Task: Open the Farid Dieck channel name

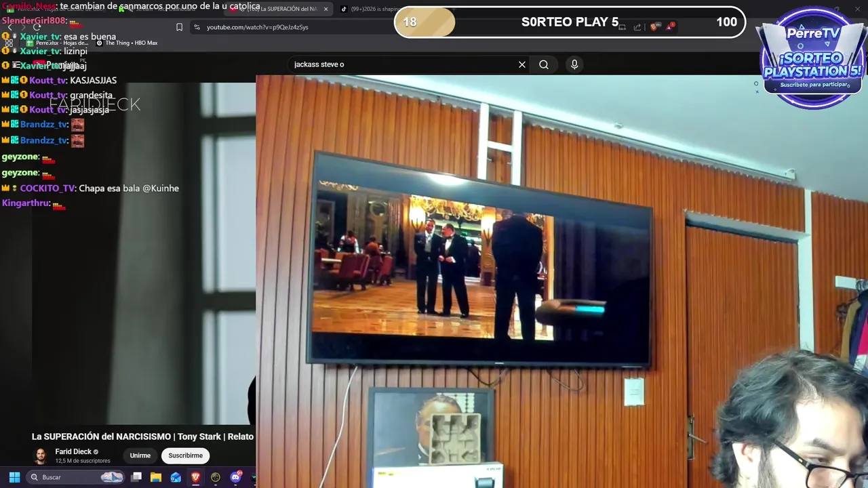Action: pos(73,451)
